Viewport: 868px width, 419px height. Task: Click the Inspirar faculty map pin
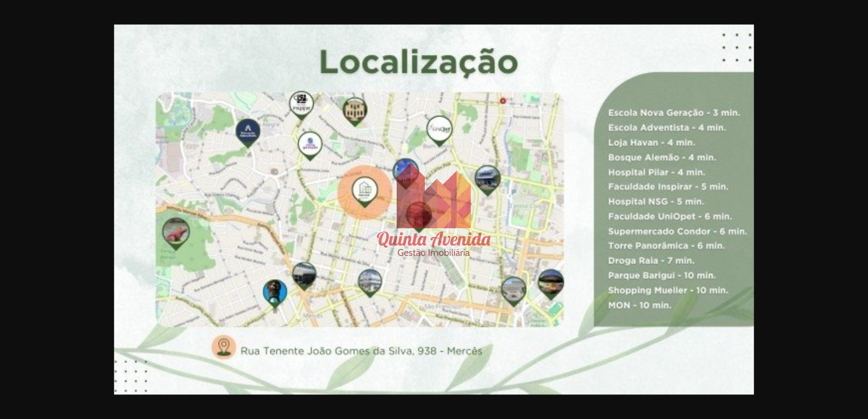point(301,104)
